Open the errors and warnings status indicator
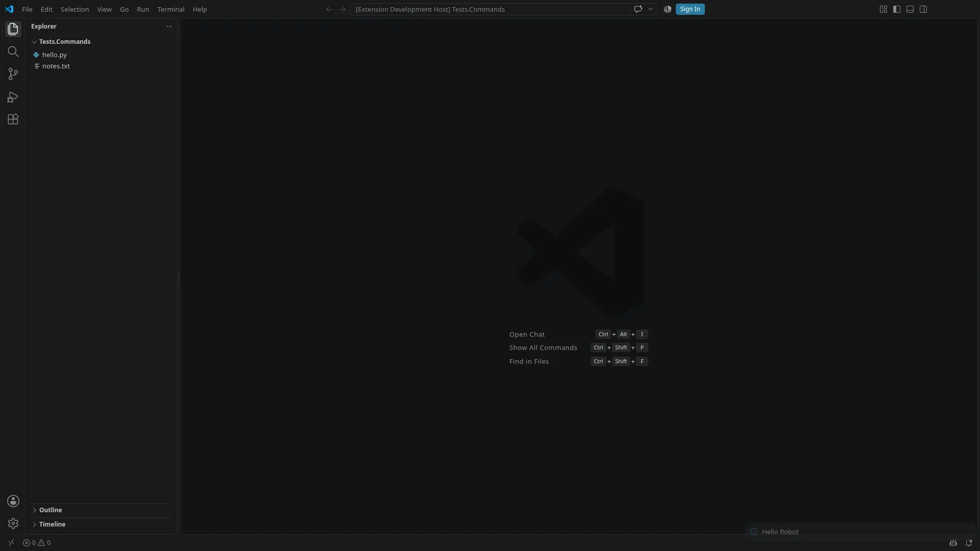The width and height of the screenshot is (980, 551). pos(37,543)
